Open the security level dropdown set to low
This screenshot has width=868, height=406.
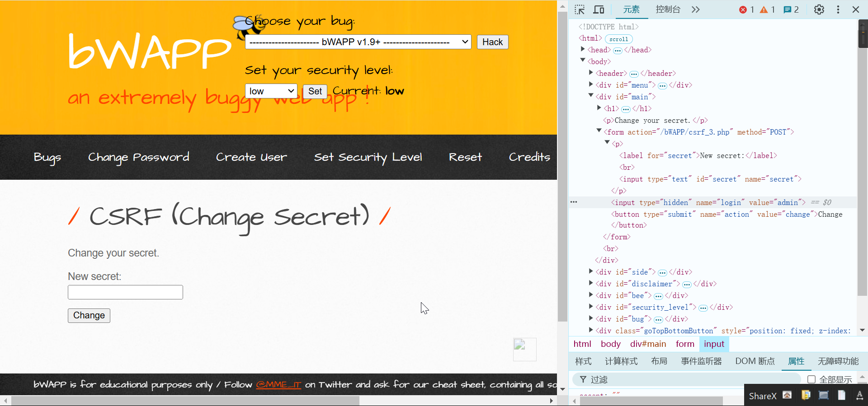click(x=271, y=91)
